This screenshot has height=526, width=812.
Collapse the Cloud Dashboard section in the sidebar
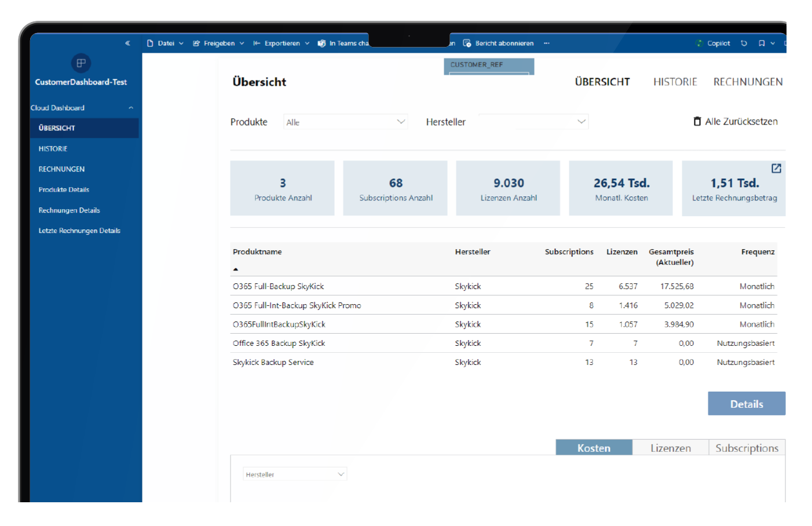point(131,108)
